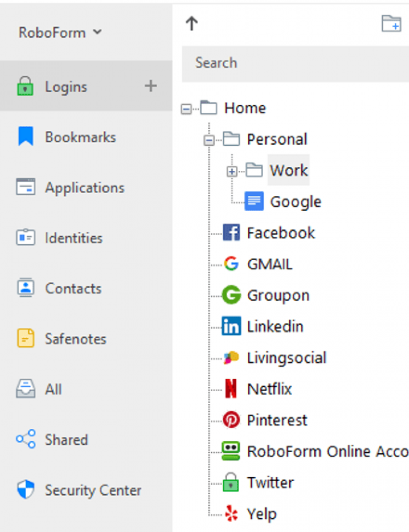Open the Contacts icon in sidebar
Image resolution: width=409 pixels, height=532 pixels.
point(26,288)
